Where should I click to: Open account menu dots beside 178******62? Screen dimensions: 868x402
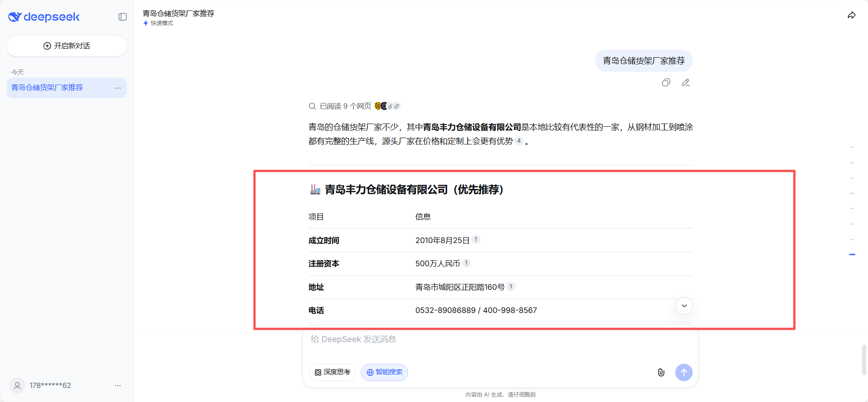(118, 386)
